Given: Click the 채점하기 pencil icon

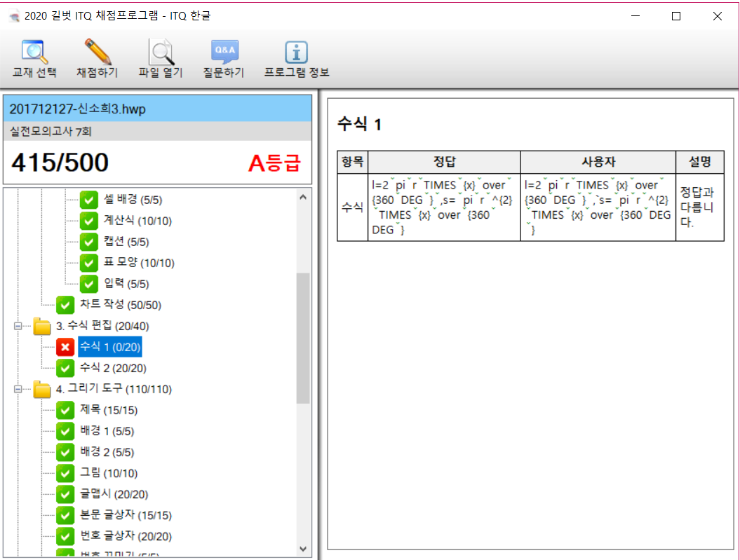Looking at the screenshot, I should coord(97,53).
